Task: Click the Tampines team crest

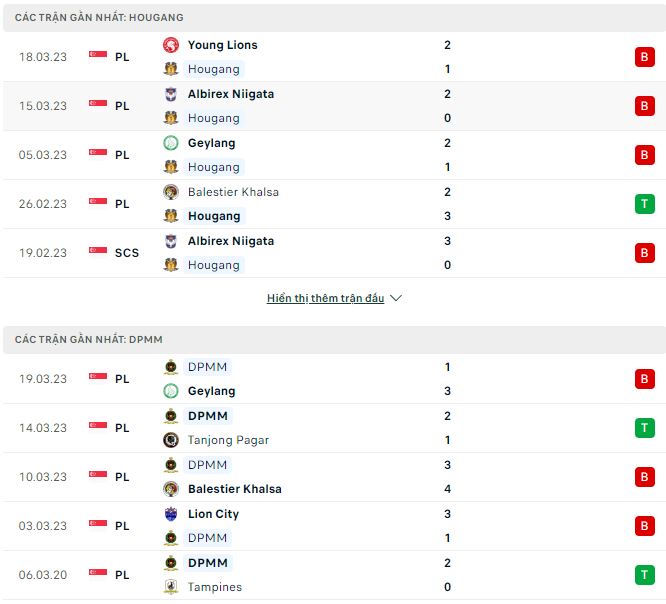Action: pyautogui.click(x=171, y=587)
